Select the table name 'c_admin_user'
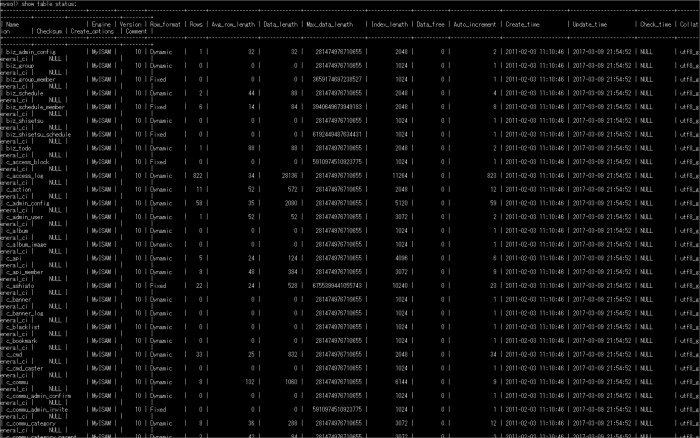 tap(25, 217)
